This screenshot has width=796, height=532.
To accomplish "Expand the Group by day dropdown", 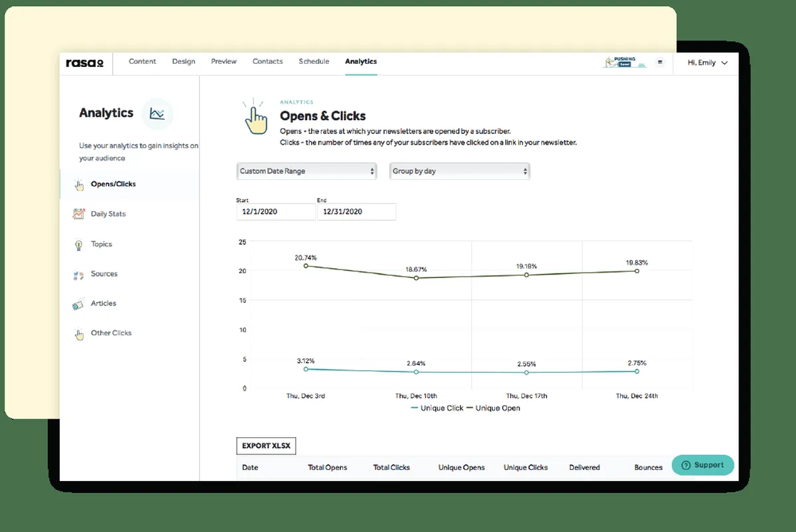I will coord(459,171).
